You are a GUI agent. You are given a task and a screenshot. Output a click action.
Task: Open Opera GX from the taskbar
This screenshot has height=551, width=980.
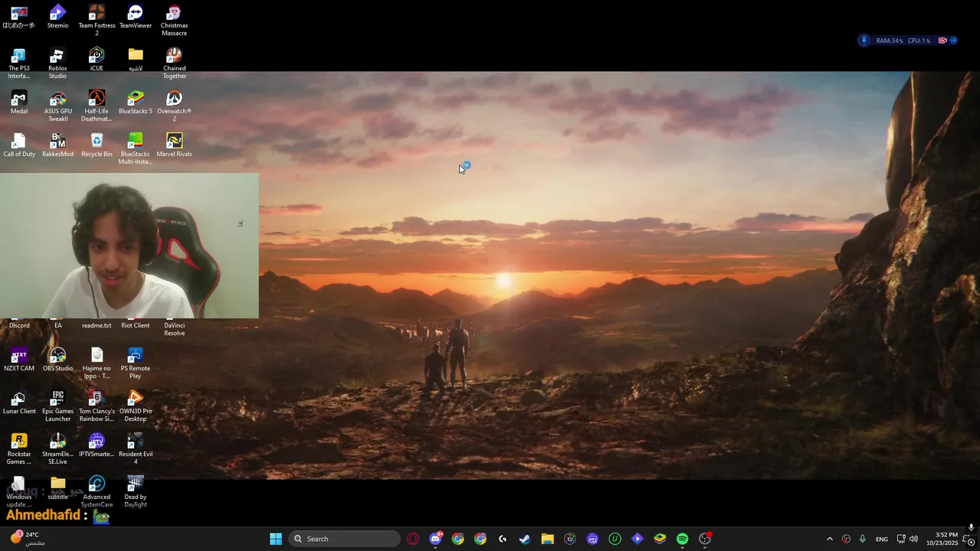pyautogui.click(x=413, y=539)
